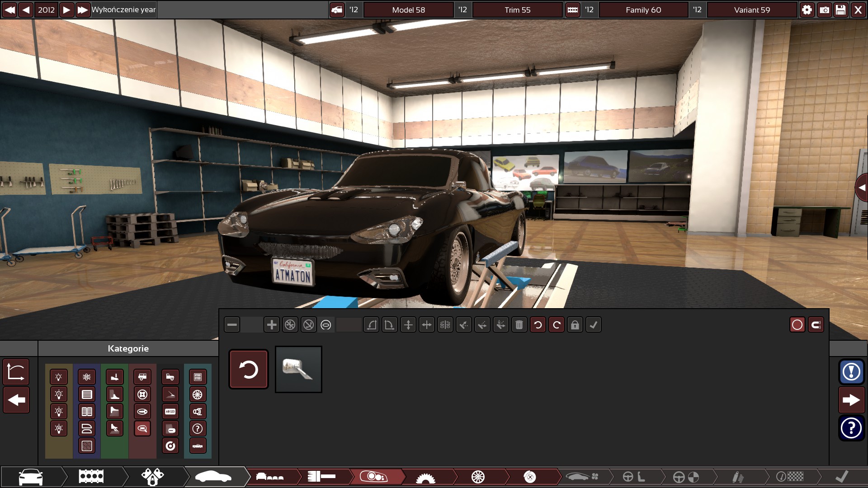868x488 pixels.
Task: Go back with the left arrow button
Action: click(x=16, y=400)
